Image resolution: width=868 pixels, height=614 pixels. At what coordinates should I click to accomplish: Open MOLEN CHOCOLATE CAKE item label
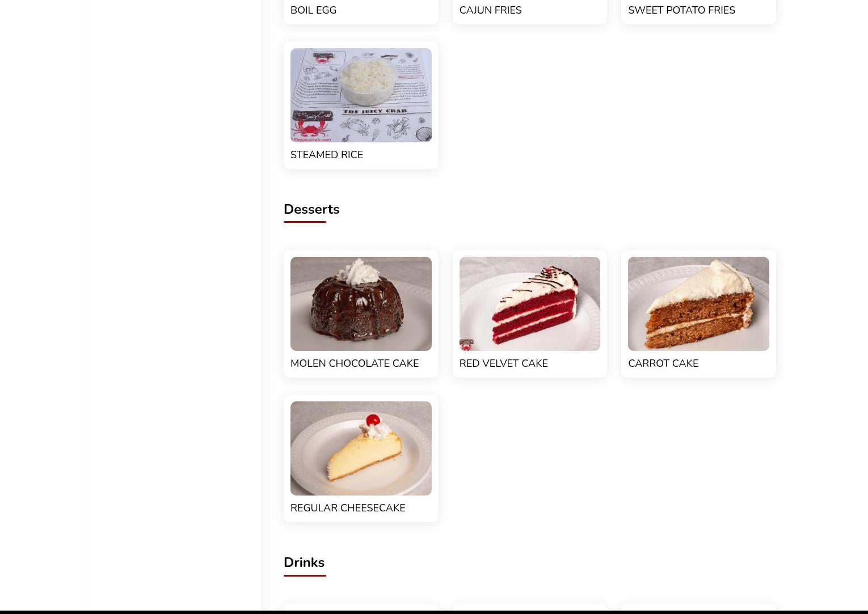(x=355, y=363)
